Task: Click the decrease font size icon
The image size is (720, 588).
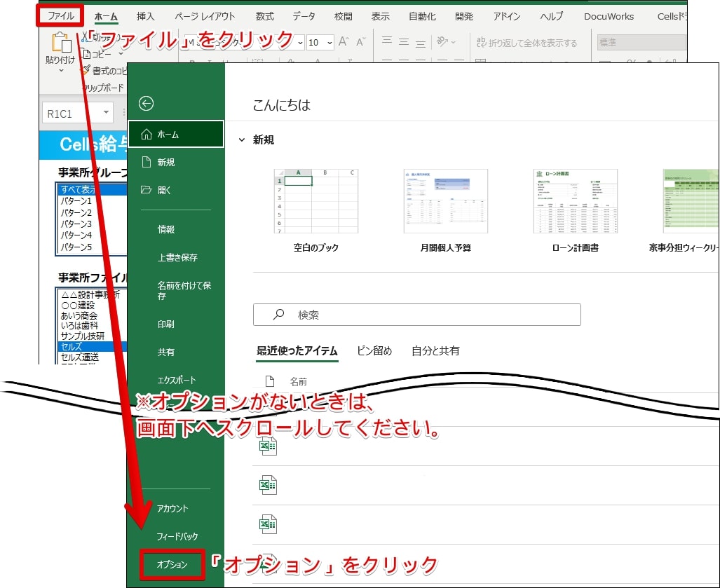Action: 361,43
